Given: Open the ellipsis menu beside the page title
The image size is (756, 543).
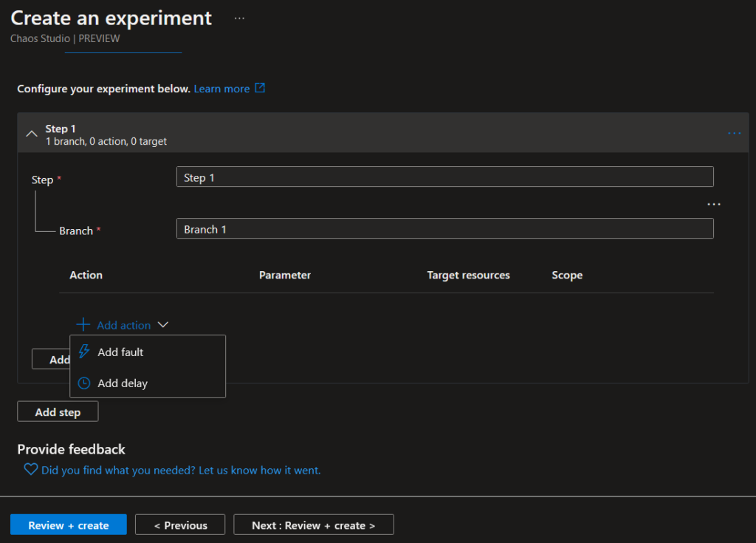Looking at the screenshot, I should (240, 18).
